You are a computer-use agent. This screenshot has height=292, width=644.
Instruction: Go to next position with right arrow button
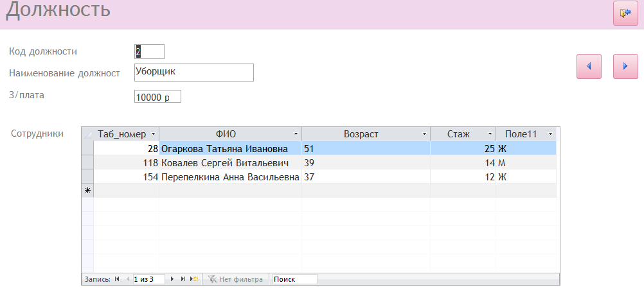625,66
